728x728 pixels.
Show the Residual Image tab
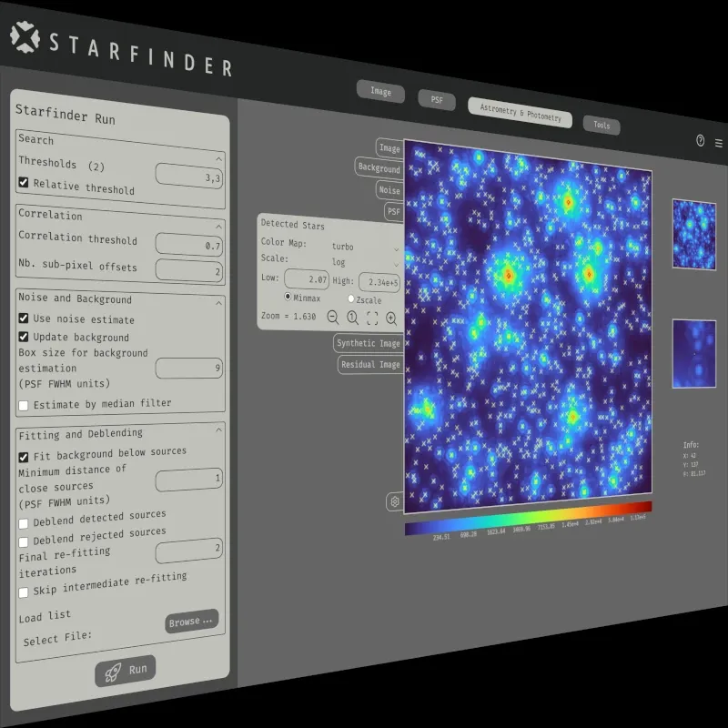tap(370, 365)
